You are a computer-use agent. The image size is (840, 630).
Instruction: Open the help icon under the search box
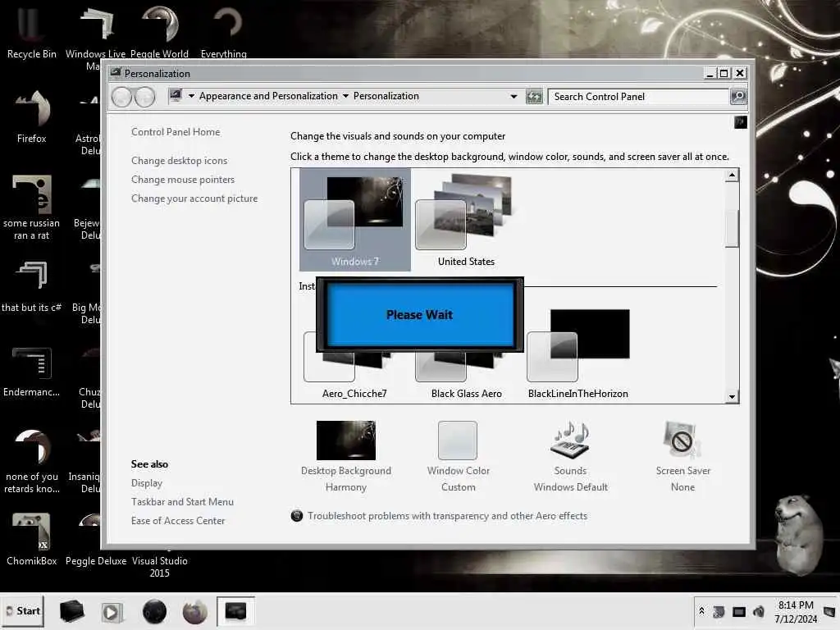(741, 122)
